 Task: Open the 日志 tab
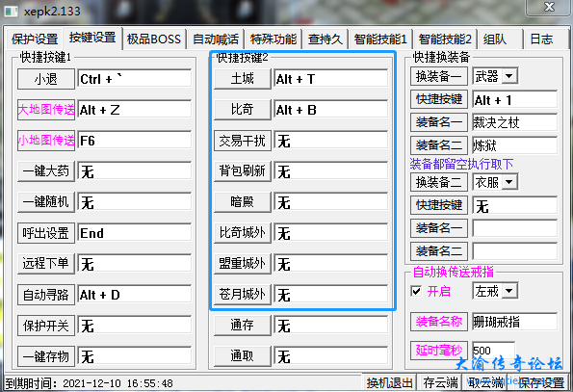(541, 39)
